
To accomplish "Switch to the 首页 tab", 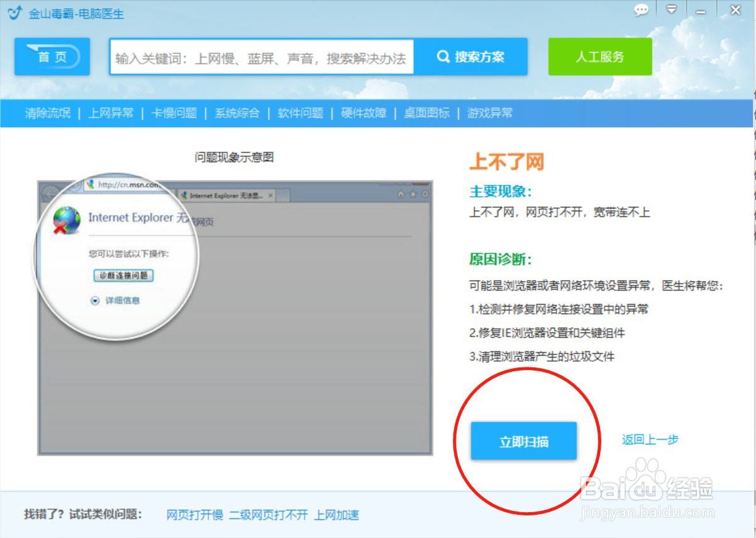I will pos(53,56).
